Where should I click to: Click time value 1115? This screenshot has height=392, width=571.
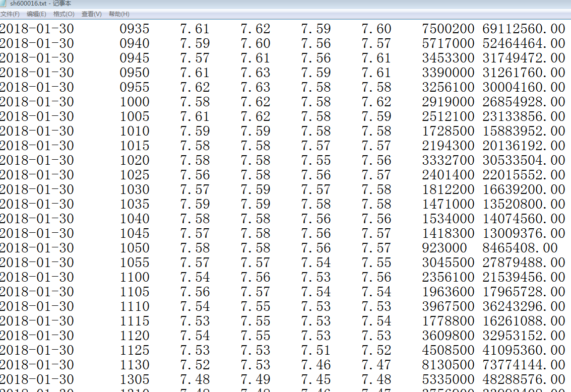click(135, 321)
